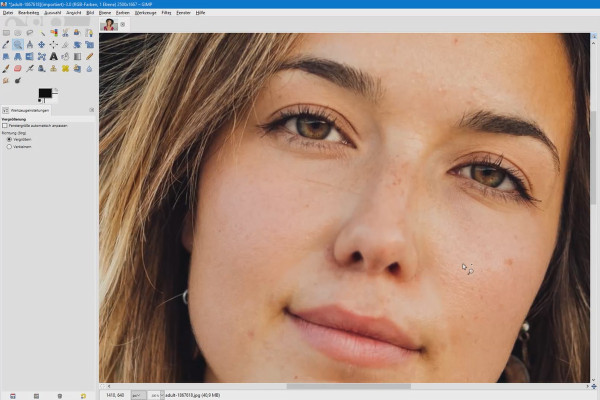This screenshot has width=600, height=400.
Task: Select the Scale tool
Action: click(89, 45)
